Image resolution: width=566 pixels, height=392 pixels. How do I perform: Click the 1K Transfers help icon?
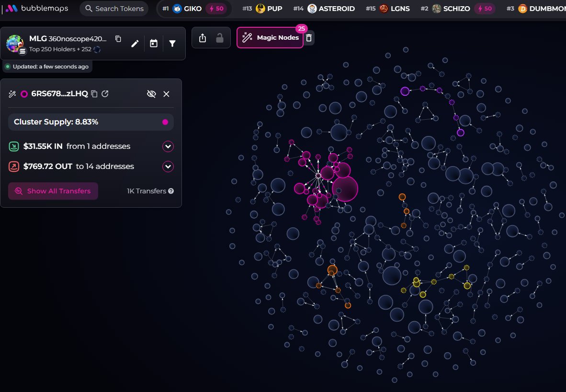click(x=171, y=191)
